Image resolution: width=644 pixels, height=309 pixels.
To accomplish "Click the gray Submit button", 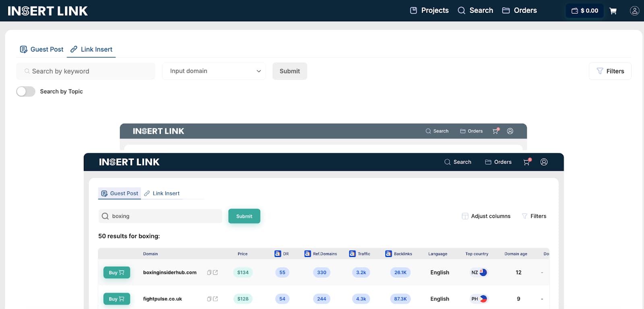I will coord(290,71).
